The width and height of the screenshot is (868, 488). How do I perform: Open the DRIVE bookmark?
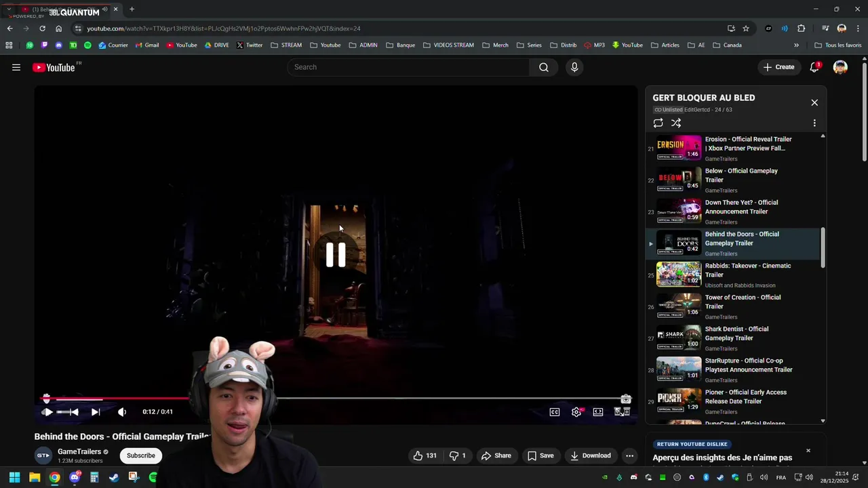[x=217, y=45]
